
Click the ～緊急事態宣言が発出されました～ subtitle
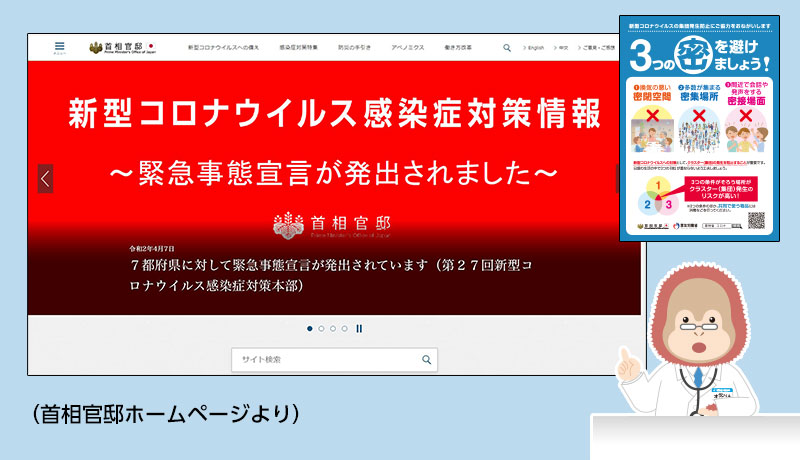coord(334,173)
